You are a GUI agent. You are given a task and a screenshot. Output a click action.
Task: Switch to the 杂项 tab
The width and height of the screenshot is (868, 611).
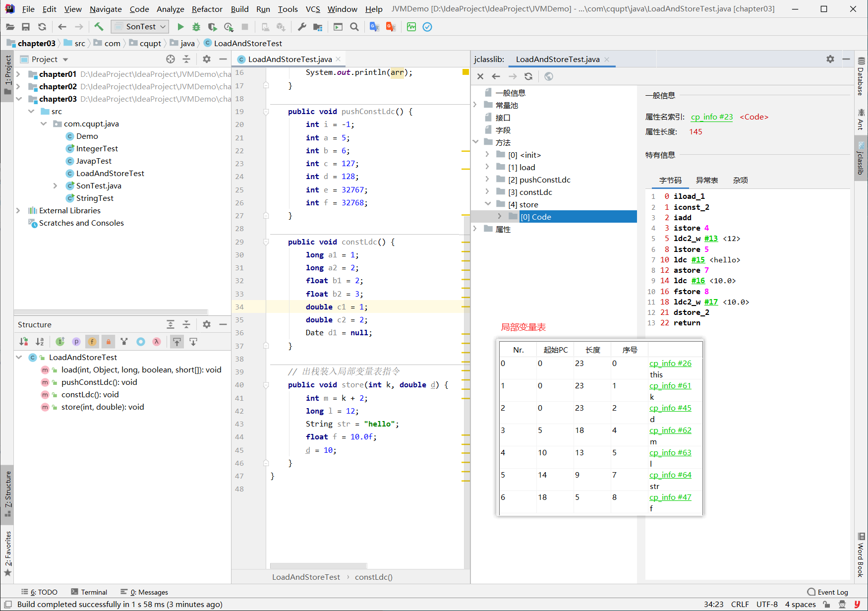[740, 180]
